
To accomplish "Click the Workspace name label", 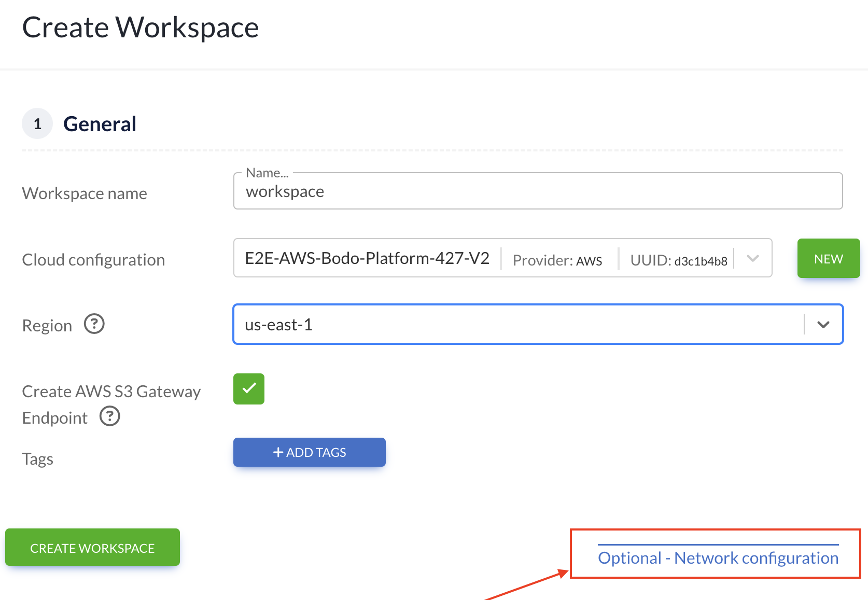I will click(x=85, y=193).
